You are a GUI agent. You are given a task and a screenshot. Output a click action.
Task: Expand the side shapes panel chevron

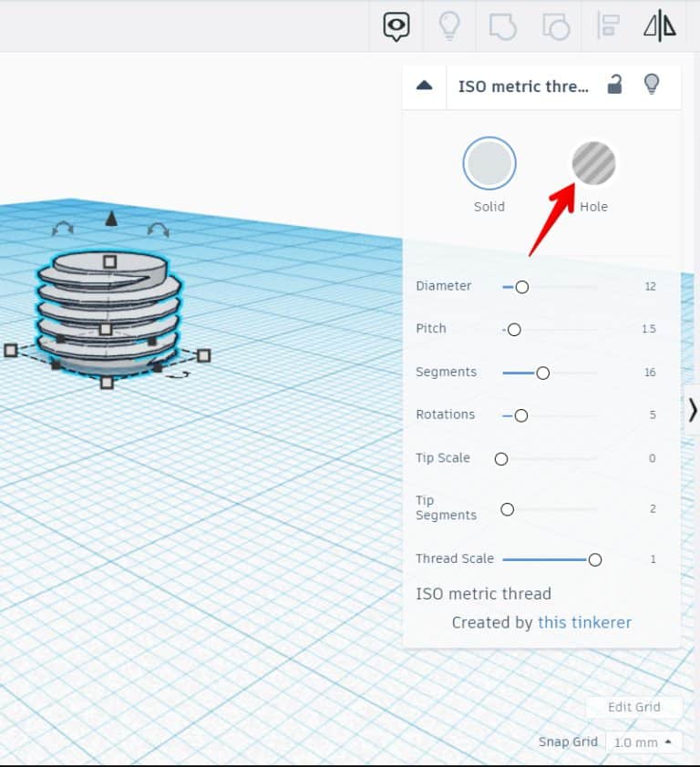(x=692, y=410)
